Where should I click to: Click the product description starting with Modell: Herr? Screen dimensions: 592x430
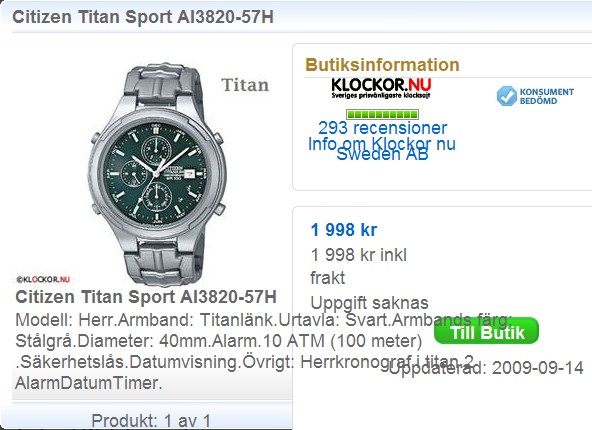click(x=264, y=351)
